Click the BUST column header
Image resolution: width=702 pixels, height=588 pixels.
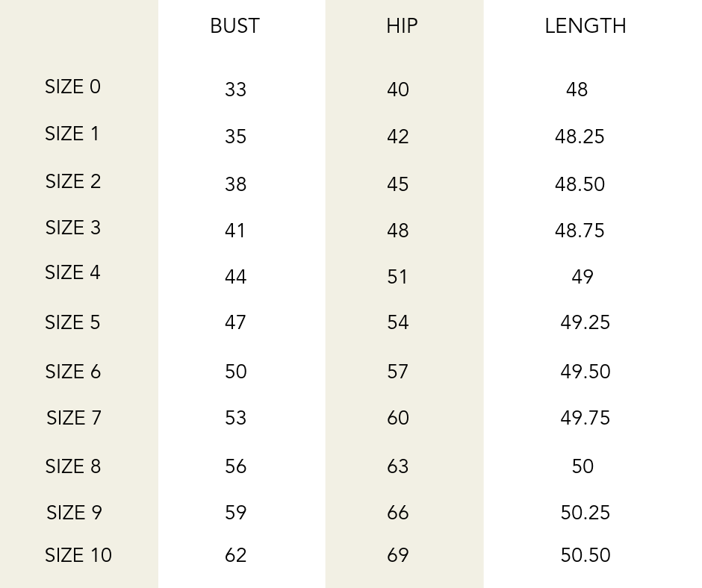coord(234,26)
